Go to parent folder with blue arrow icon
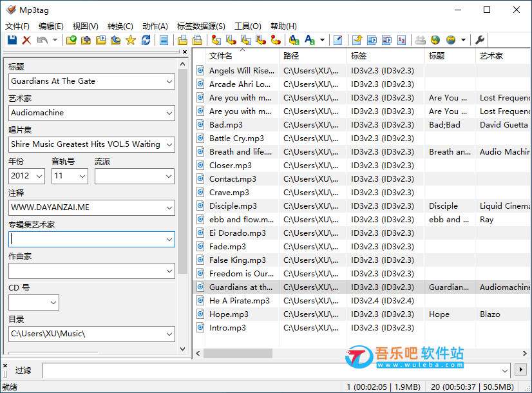This screenshot has width=532, height=393. [x=116, y=40]
